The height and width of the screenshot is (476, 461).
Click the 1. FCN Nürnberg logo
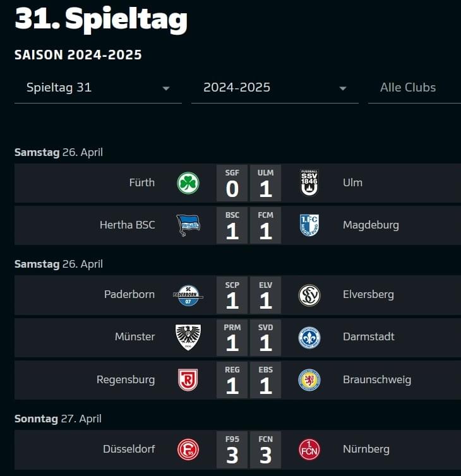coord(309,449)
